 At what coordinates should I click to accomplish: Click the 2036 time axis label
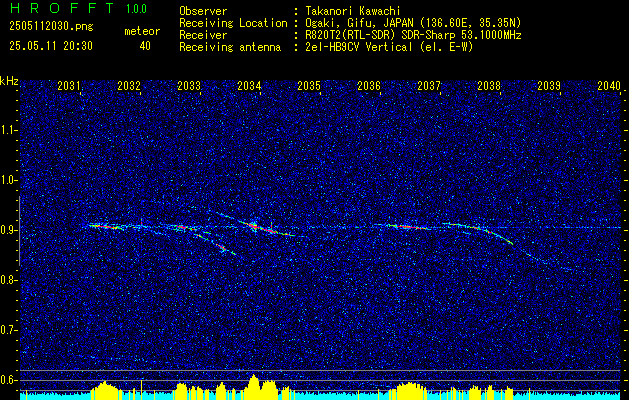(x=369, y=86)
